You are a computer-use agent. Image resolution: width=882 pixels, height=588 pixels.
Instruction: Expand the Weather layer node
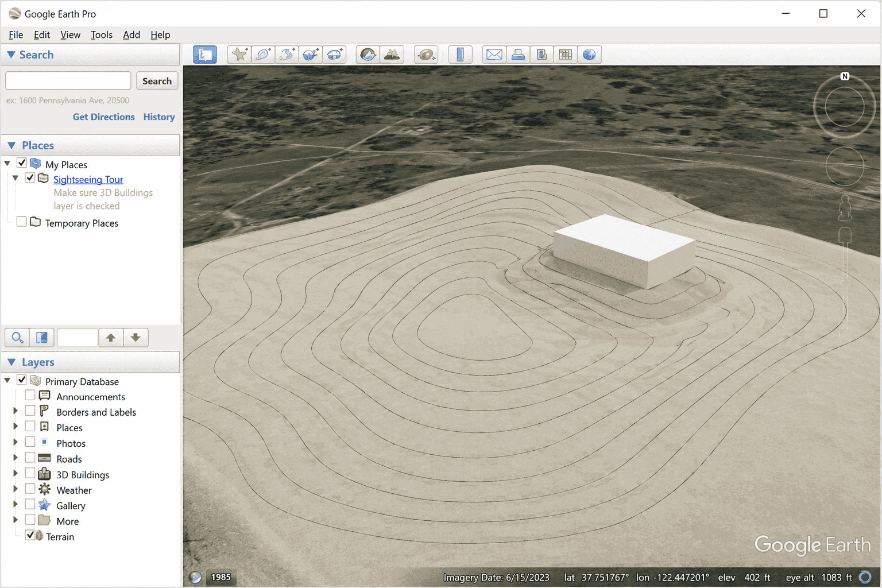point(16,489)
